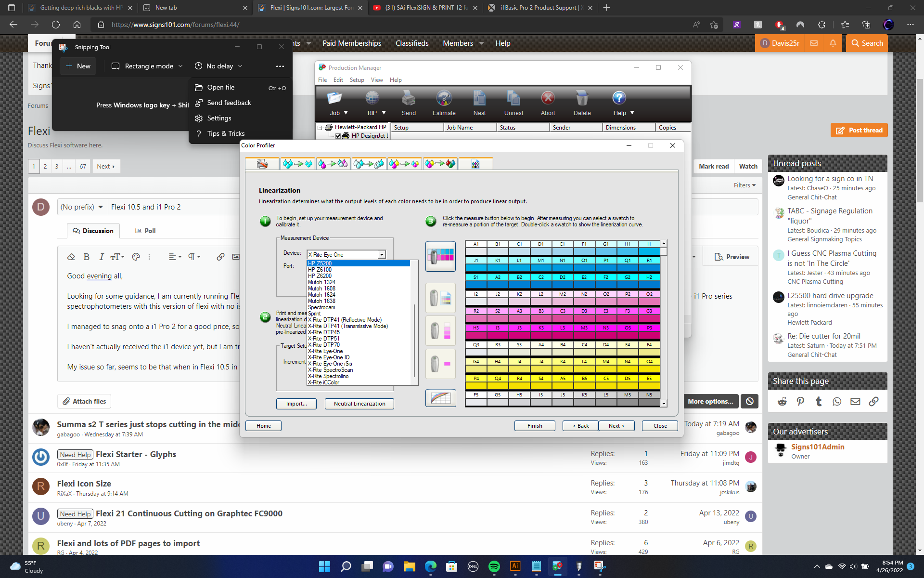Open the (No prefix) dropdown in thread form
924x578 pixels.
[82, 207]
